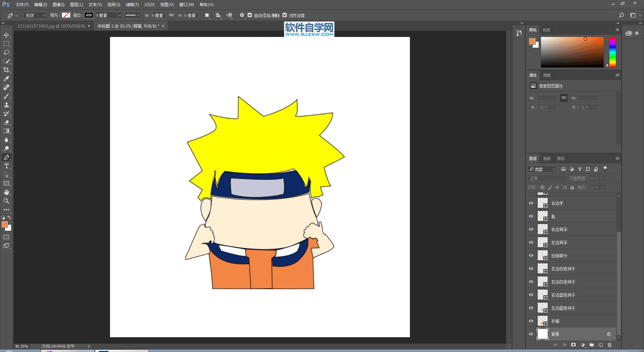This screenshot has width=644, height=352.
Task: Select the Horizontal Type tool
Action: (x=6, y=166)
